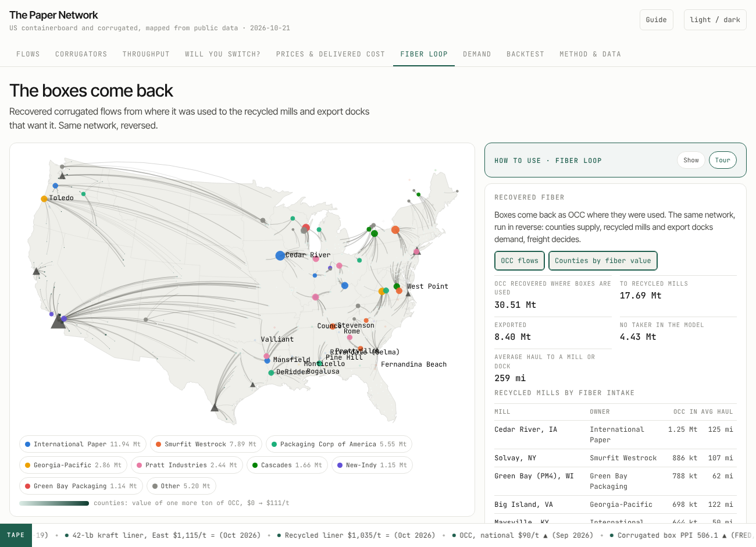Select the Cedar River, IA table row
The image size is (756, 547).
[x=615, y=434]
